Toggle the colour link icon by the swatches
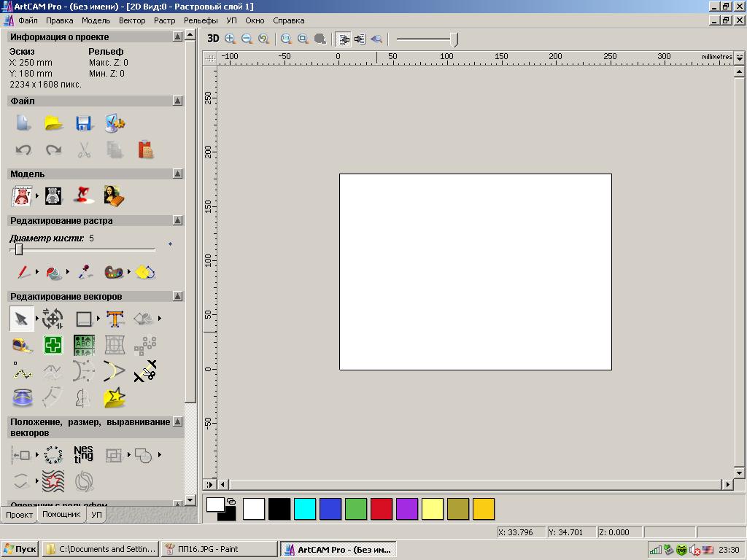 (231, 502)
